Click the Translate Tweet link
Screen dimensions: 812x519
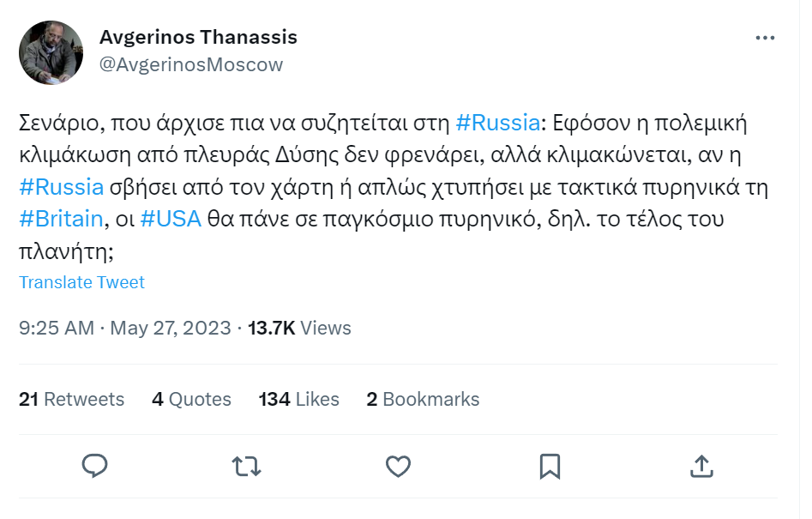point(81,282)
